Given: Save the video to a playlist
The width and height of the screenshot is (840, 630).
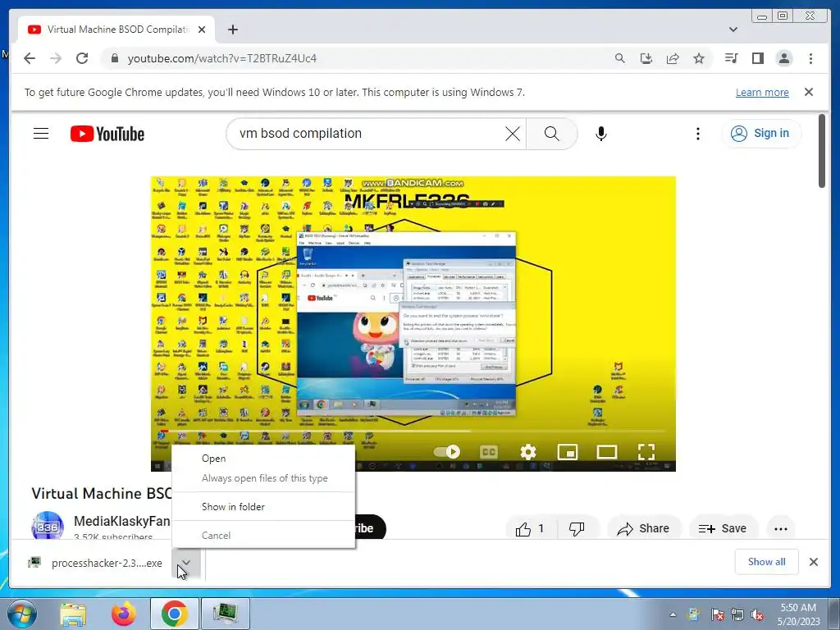Looking at the screenshot, I should (x=723, y=529).
